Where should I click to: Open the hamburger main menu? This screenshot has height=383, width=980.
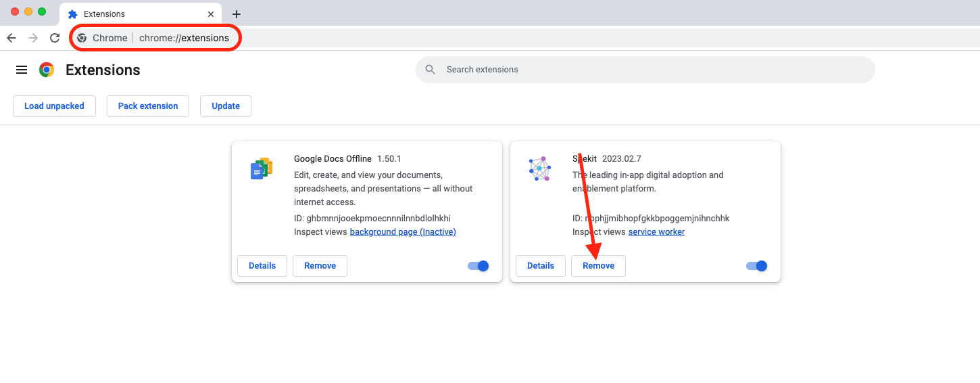[x=22, y=70]
